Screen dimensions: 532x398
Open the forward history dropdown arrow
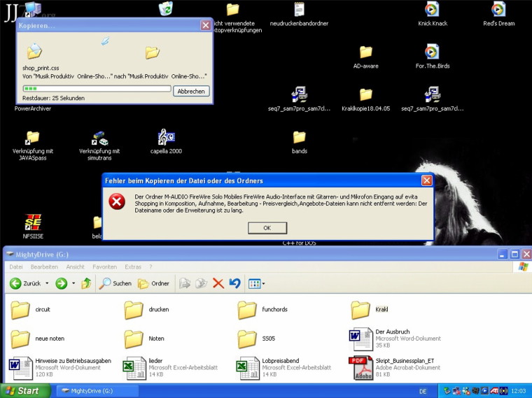(x=73, y=283)
